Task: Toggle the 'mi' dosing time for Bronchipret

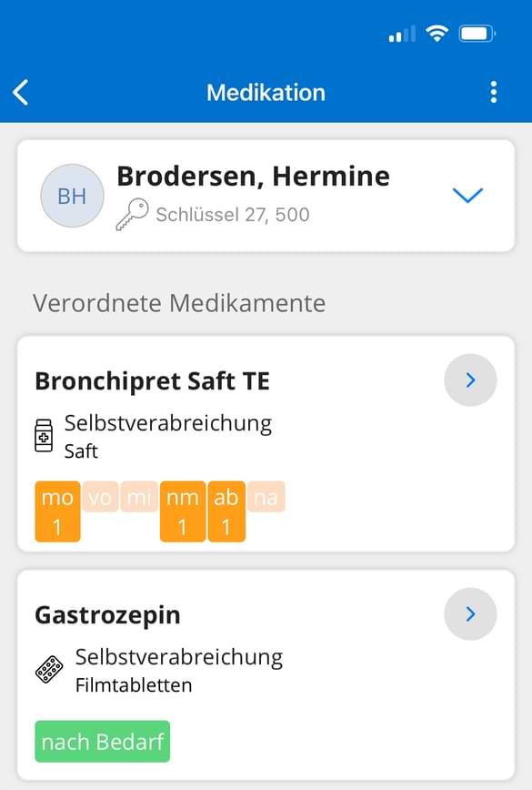Action: [140, 497]
